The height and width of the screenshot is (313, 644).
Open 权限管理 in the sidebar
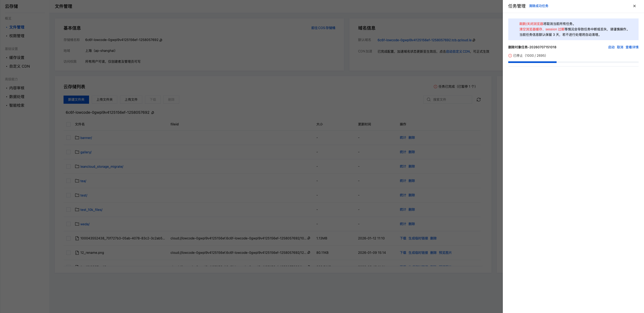[17, 36]
